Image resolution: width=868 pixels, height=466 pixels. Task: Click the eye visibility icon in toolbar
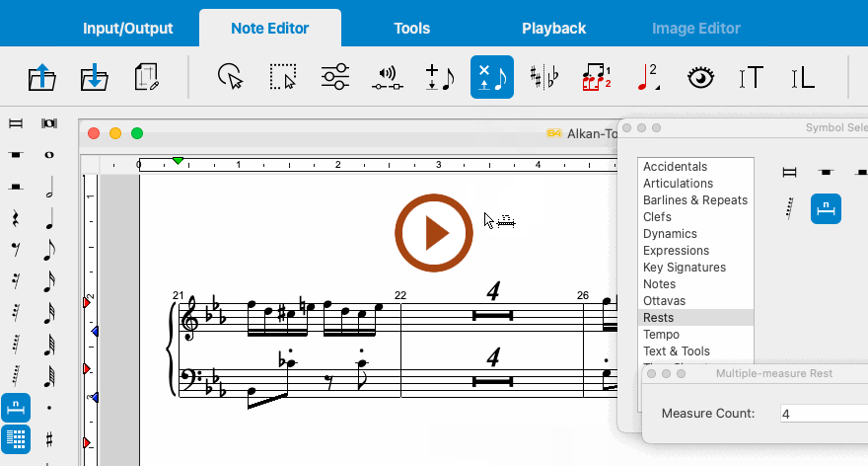[x=700, y=77]
